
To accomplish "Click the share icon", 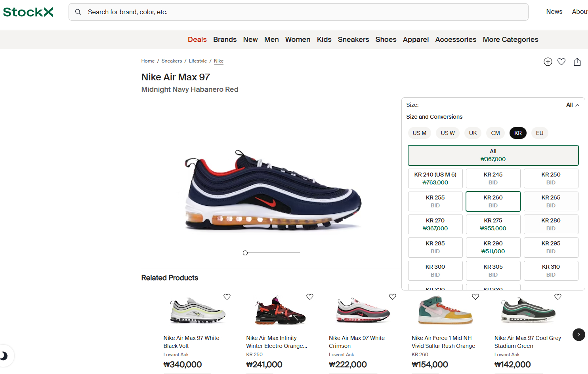I will pos(577,62).
